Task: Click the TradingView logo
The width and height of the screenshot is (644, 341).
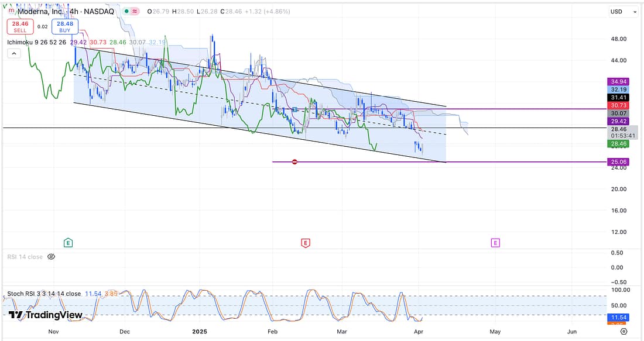Action: 45,315
